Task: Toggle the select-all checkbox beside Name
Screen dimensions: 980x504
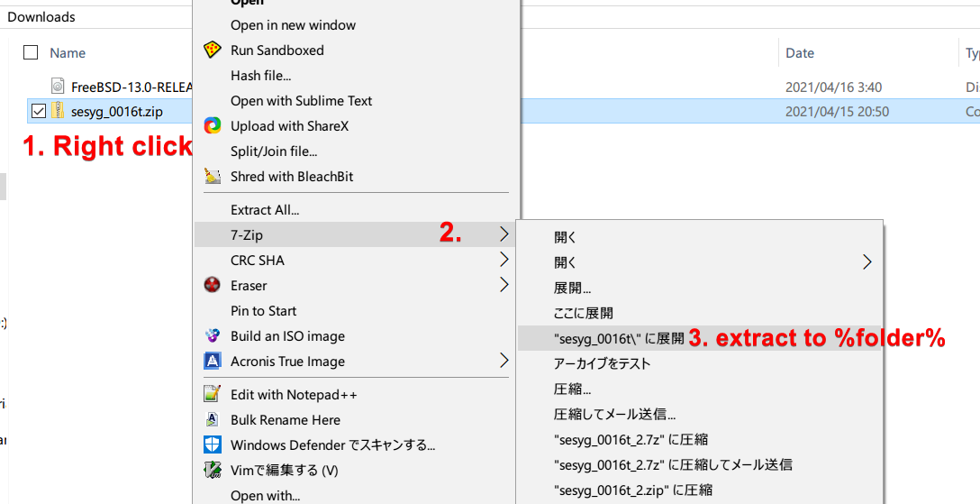Action: pyautogui.click(x=31, y=53)
